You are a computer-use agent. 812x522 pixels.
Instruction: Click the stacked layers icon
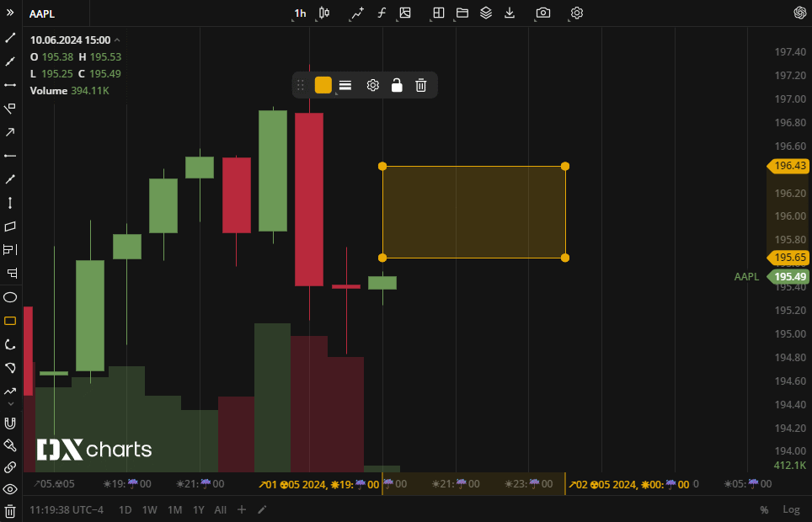coord(486,13)
